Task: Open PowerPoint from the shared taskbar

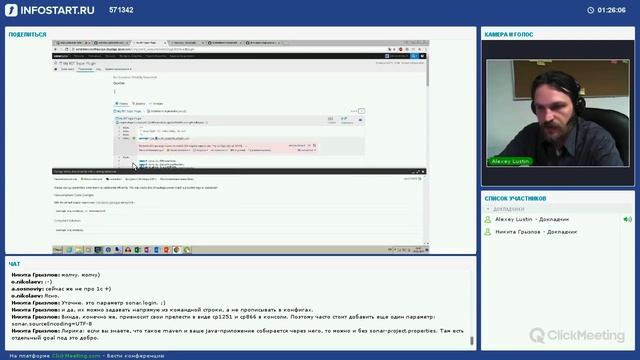Action: click(167, 250)
